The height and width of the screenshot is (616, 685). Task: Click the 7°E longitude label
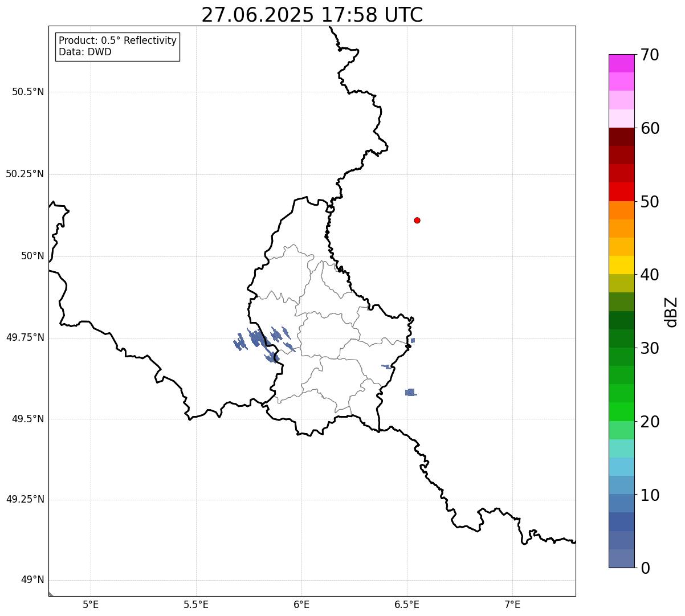coord(512,604)
